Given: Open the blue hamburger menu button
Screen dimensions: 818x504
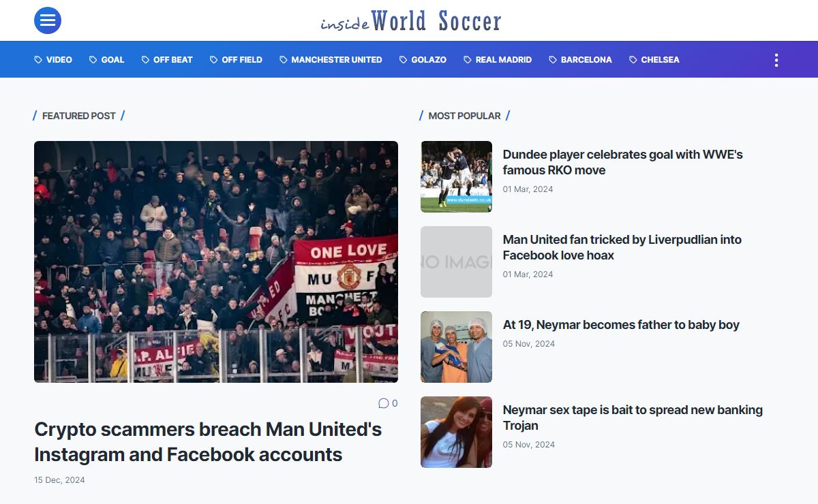Looking at the screenshot, I should point(48,20).
